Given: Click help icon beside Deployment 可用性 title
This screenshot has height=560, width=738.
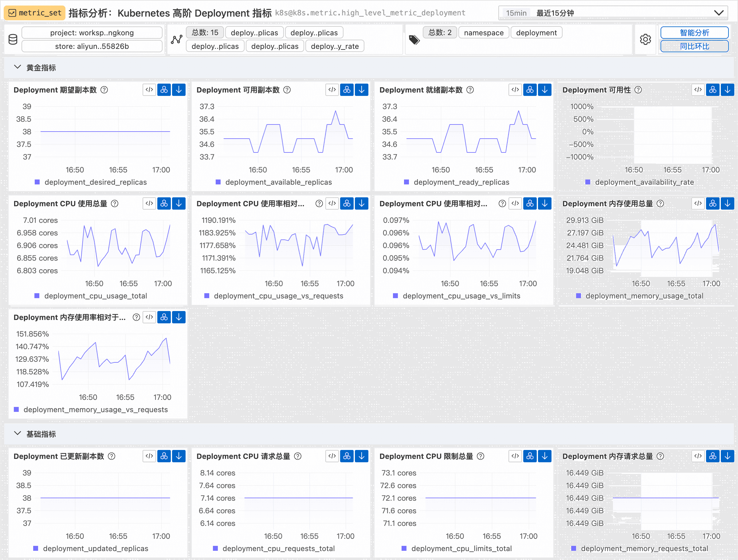Looking at the screenshot, I should coord(638,90).
